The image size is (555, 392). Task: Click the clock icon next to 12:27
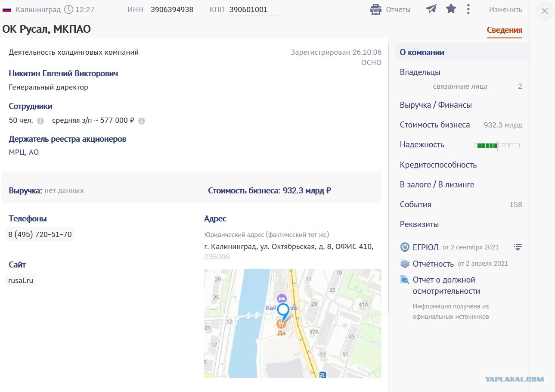(68, 9)
